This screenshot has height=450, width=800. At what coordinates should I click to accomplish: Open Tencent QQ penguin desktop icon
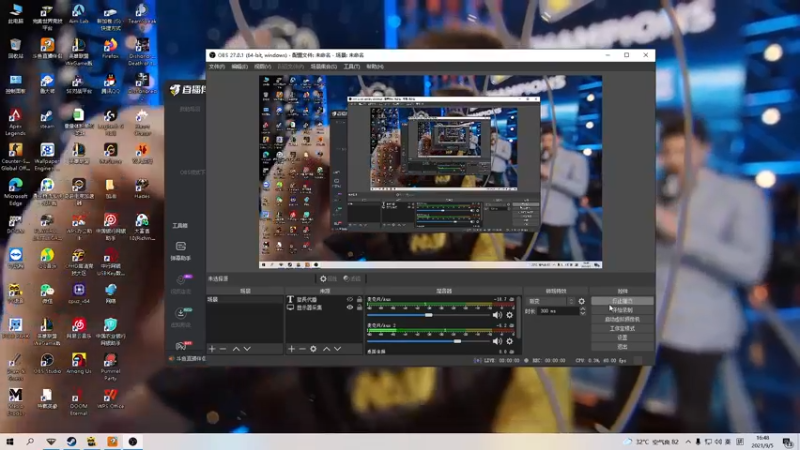pyautogui.click(x=110, y=84)
